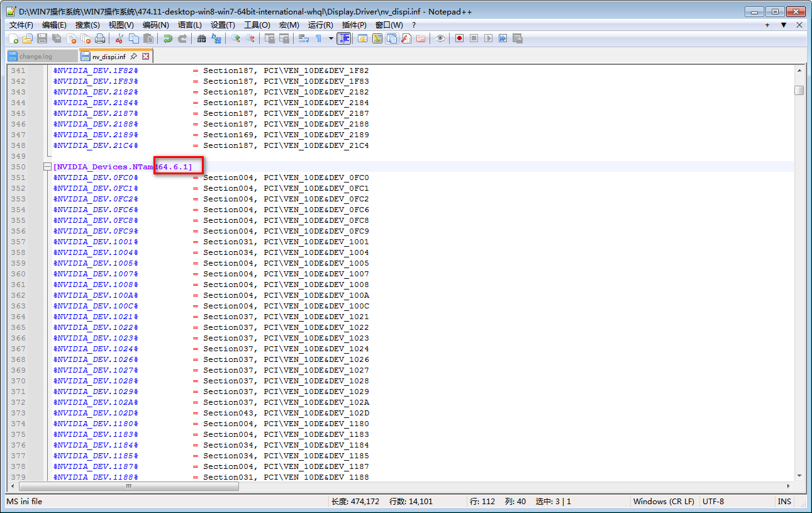Click the UTF-8 encoding status field
Screen dimensions: 812x513
pyautogui.click(x=713, y=502)
